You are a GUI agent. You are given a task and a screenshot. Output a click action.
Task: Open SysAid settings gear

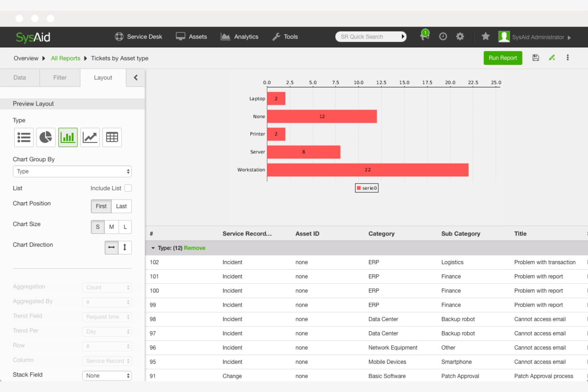click(460, 36)
